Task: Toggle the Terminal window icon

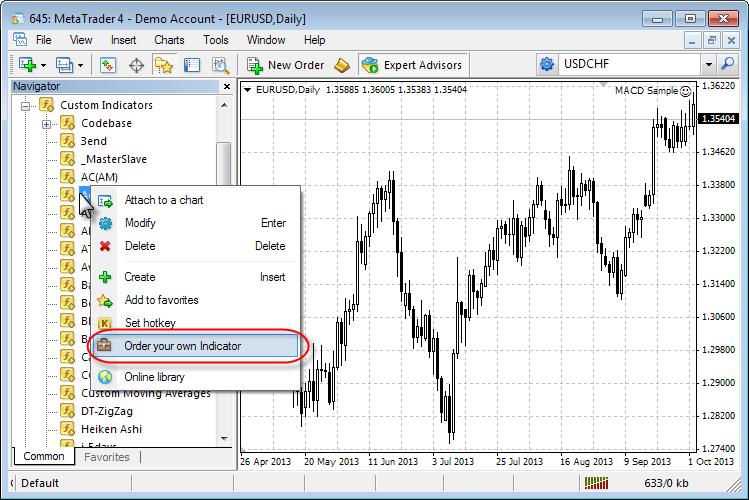Action: 192,64
